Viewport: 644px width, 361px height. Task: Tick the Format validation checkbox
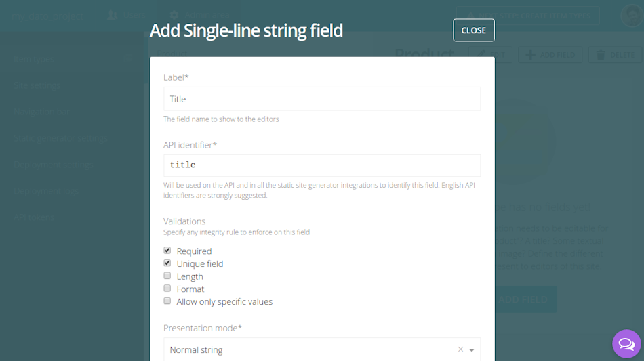(x=167, y=289)
